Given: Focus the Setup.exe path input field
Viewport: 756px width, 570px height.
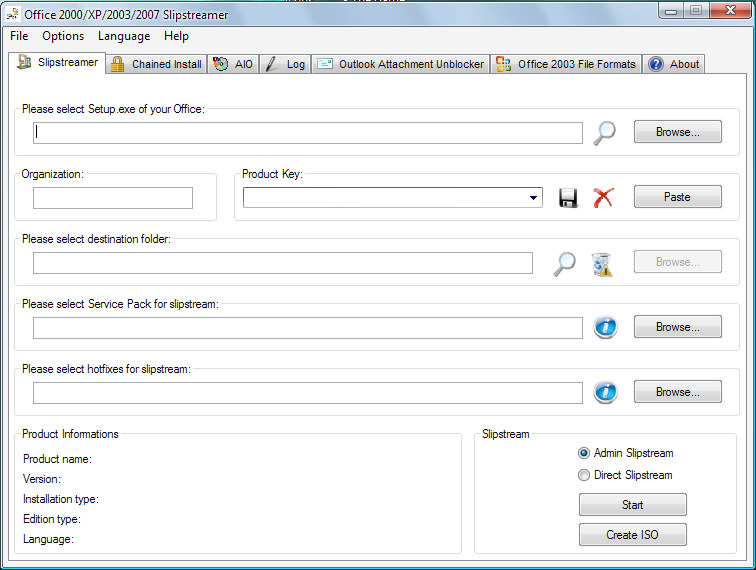Looking at the screenshot, I should pos(308,133).
